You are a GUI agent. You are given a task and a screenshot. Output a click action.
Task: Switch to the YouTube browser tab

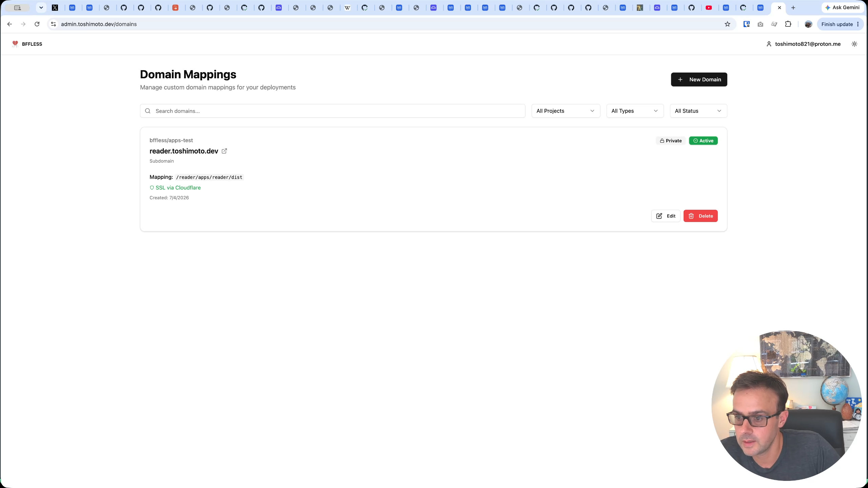point(709,7)
